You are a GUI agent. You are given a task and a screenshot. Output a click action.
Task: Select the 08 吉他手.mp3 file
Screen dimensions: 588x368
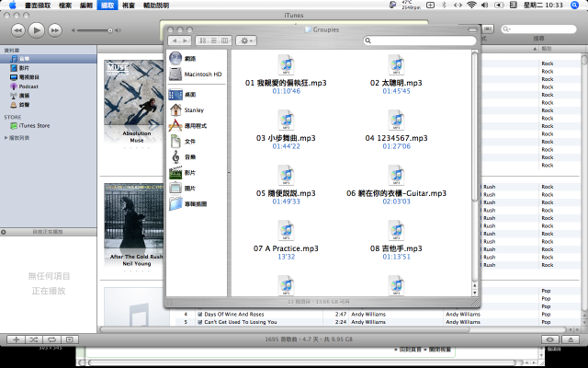(x=396, y=239)
